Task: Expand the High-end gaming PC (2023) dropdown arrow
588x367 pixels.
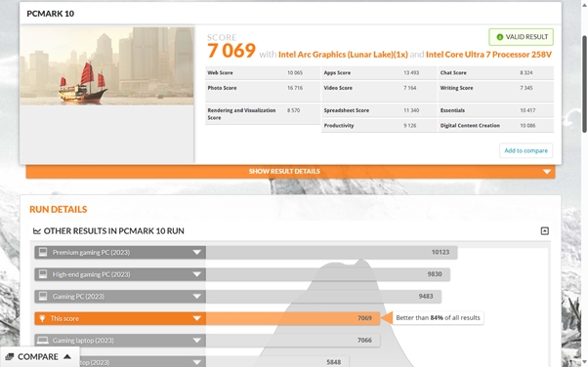Action: [x=197, y=274]
